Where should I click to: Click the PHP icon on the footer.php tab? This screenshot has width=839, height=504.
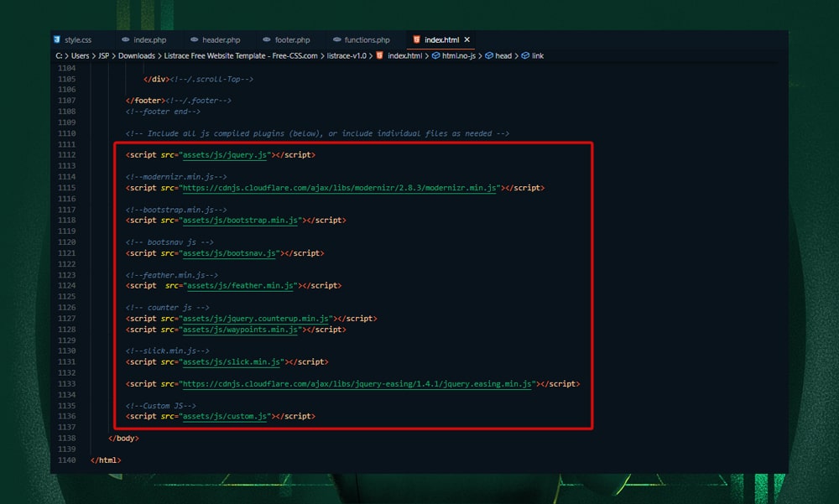tap(265, 39)
